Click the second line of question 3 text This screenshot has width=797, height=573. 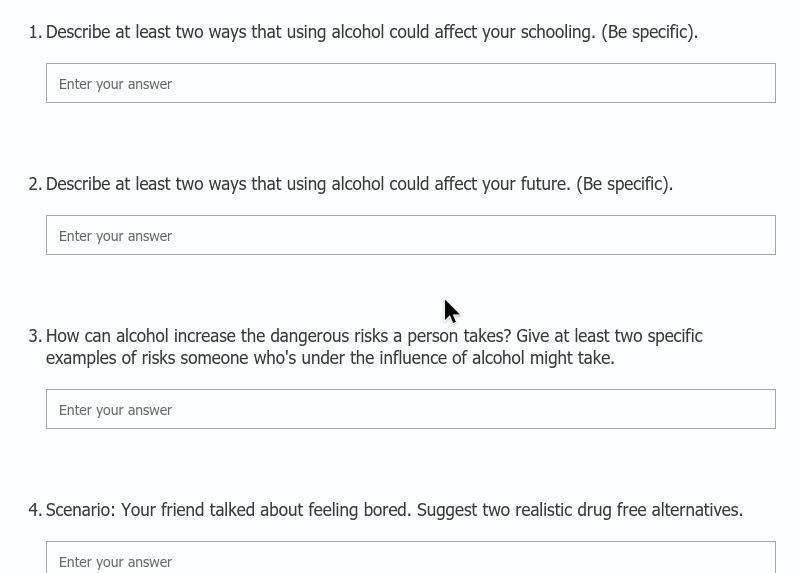click(330, 358)
